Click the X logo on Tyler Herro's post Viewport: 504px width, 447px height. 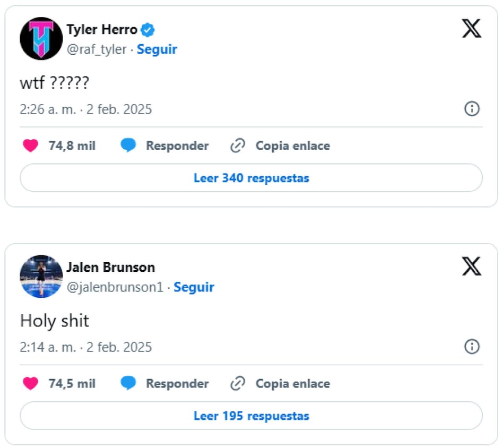click(x=471, y=29)
